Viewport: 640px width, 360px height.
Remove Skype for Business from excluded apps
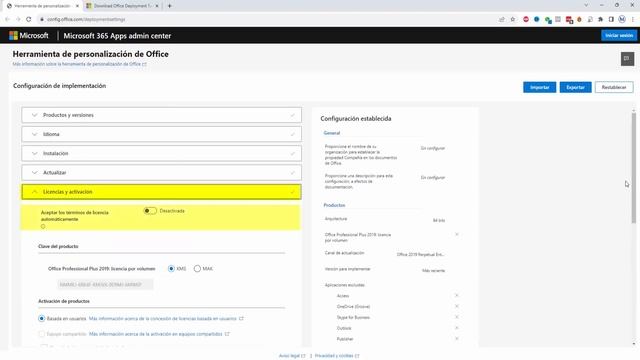[x=457, y=317]
